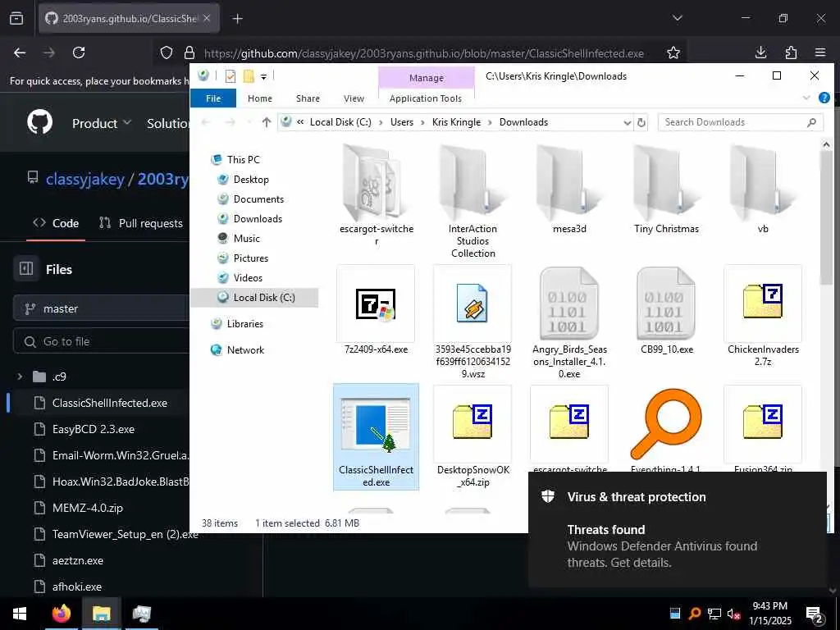Select the .wsz Winamp skin file

point(472,304)
